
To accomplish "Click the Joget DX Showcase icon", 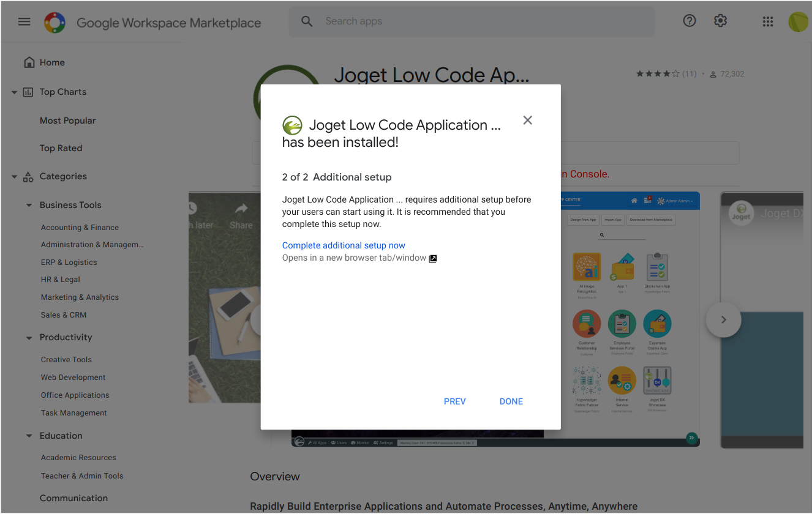I will [x=657, y=380].
